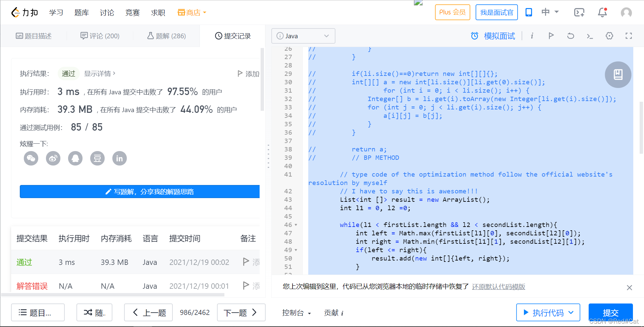
Task: Reset code with the undo arrow icon
Action: 571,36
